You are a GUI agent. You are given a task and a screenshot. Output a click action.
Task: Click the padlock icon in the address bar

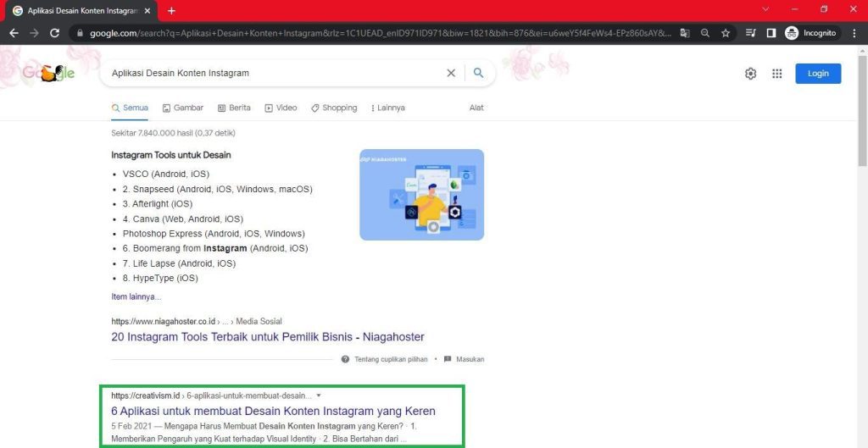pos(80,33)
